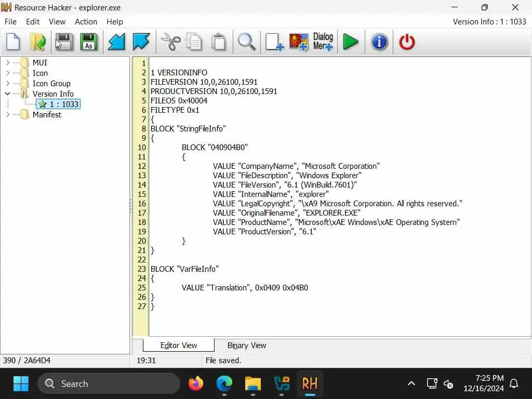The image size is (532, 399).
Task: Expand the Manifest tree node
Action: click(8, 115)
